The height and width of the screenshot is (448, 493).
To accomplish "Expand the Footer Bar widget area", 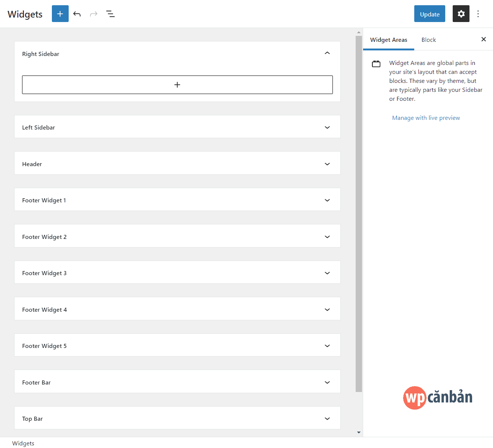I will pyautogui.click(x=327, y=382).
